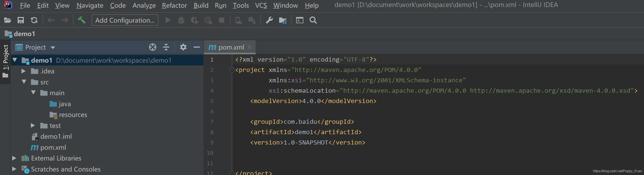Click the Run Anything terminal icon
The image size is (644, 175).
pos(300,20)
